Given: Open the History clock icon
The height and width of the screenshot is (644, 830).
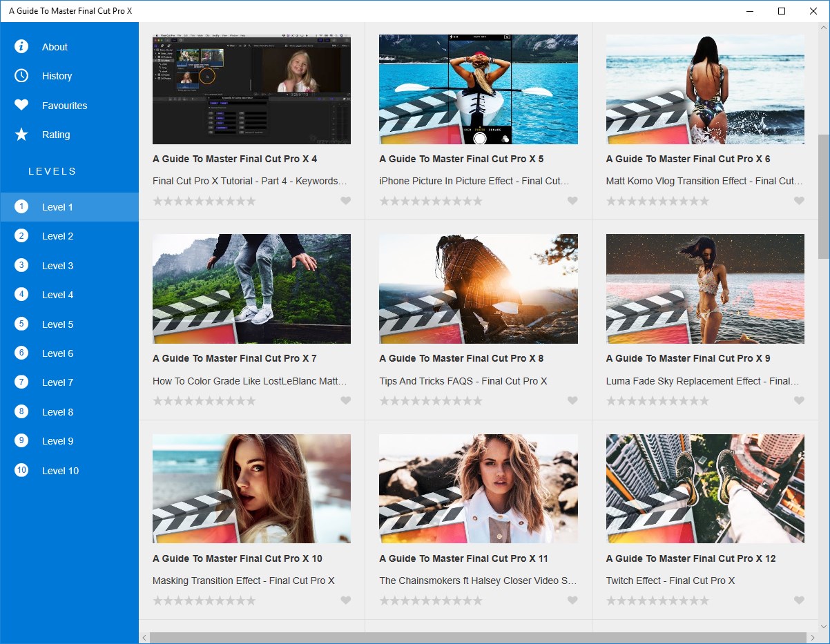Looking at the screenshot, I should (x=21, y=76).
